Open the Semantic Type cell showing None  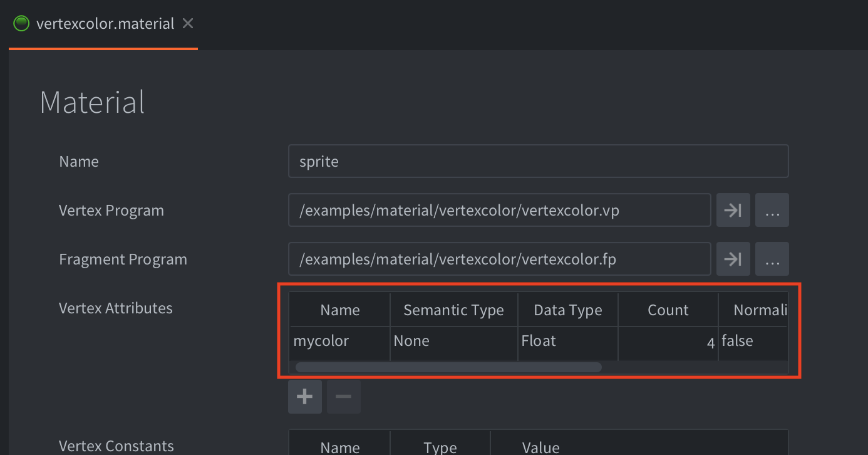tap(454, 342)
